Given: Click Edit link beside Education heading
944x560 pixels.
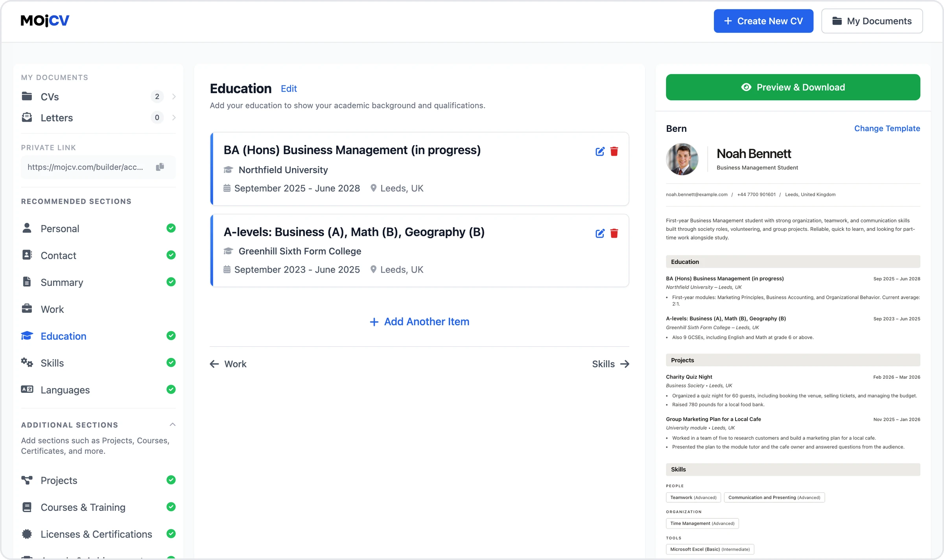Looking at the screenshot, I should 289,89.
